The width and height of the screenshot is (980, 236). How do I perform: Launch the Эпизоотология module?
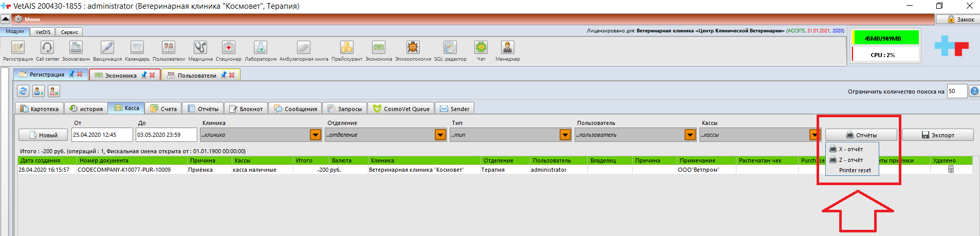pos(413,48)
